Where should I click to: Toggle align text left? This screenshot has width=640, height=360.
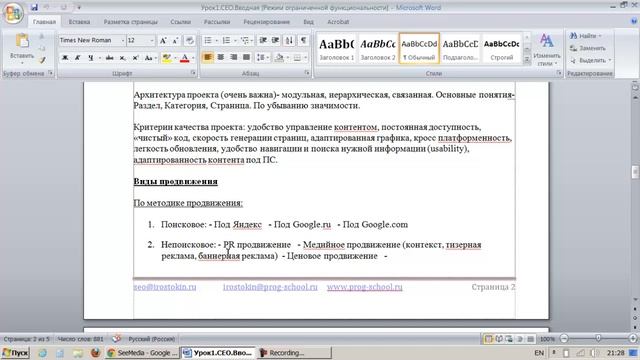coord(208,58)
